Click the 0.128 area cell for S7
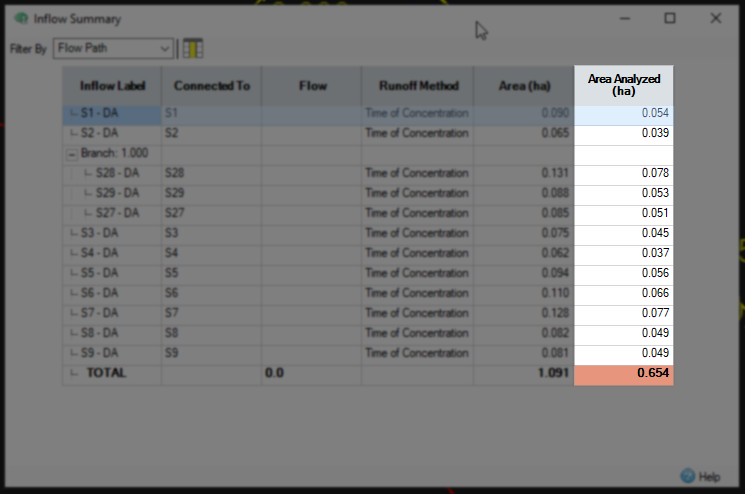Screen dimensions: 745x494 point(524,313)
